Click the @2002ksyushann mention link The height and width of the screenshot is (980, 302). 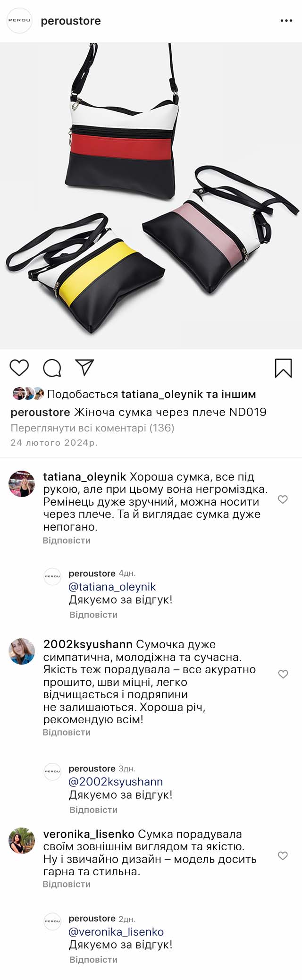(116, 782)
